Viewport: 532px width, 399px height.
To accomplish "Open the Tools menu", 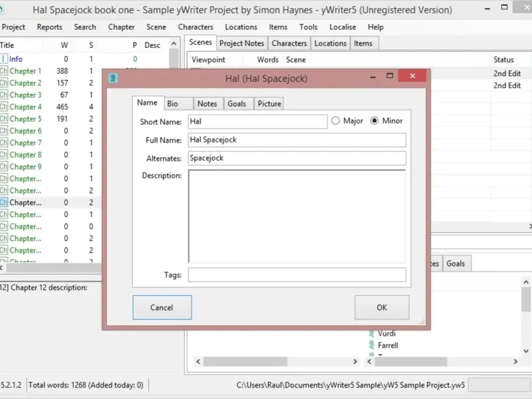I will tap(308, 27).
